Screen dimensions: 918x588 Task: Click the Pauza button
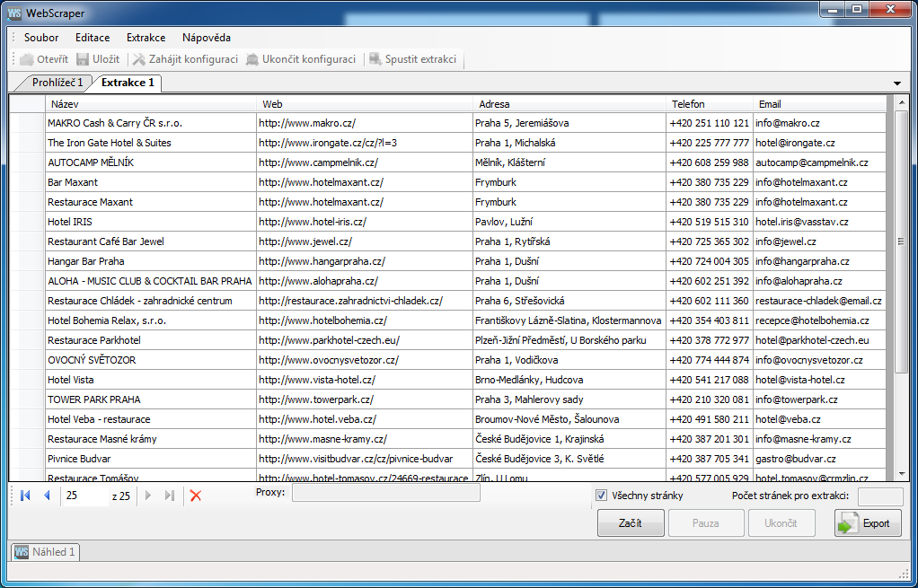[706, 523]
